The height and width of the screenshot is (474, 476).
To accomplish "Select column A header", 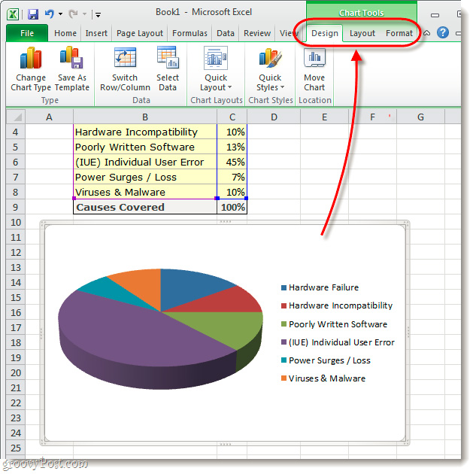I will click(x=49, y=117).
